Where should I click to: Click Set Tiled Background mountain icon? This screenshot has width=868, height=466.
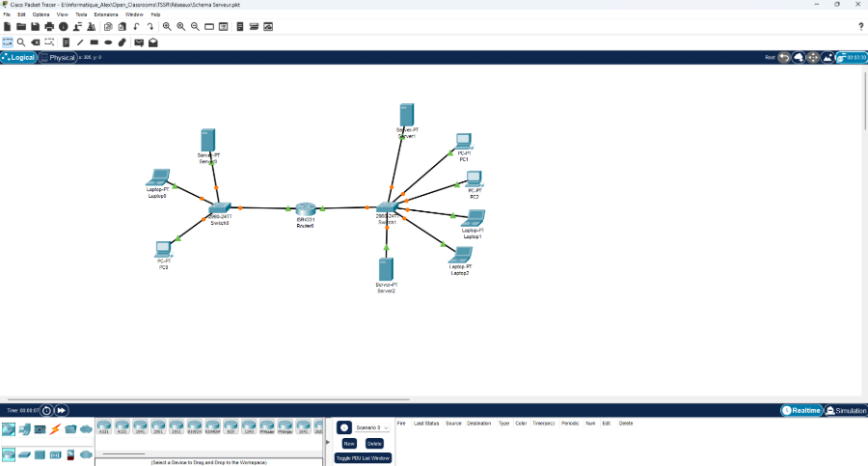(x=827, y=58)
